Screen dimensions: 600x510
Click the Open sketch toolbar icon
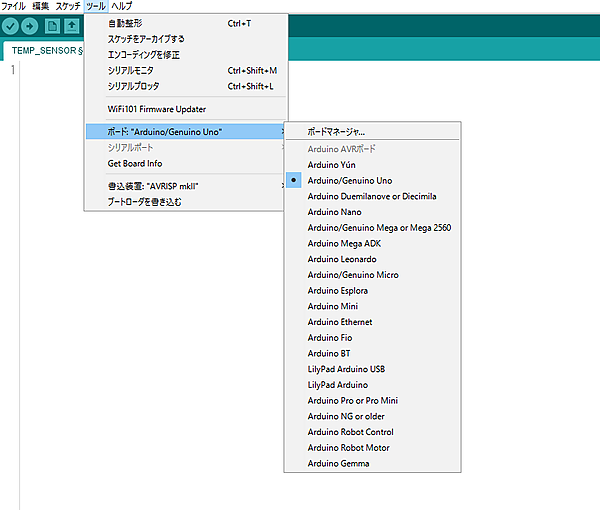72,26
